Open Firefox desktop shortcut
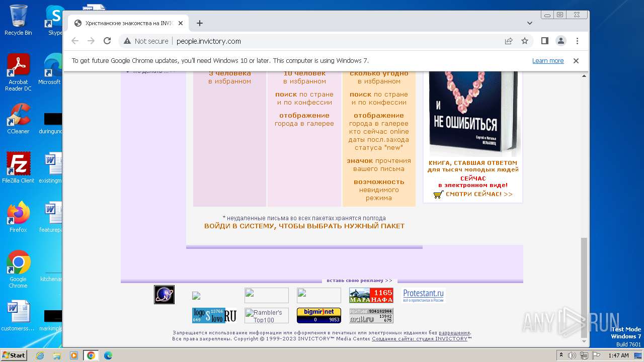This screenshot has height=362, width=644. (18, 217)
